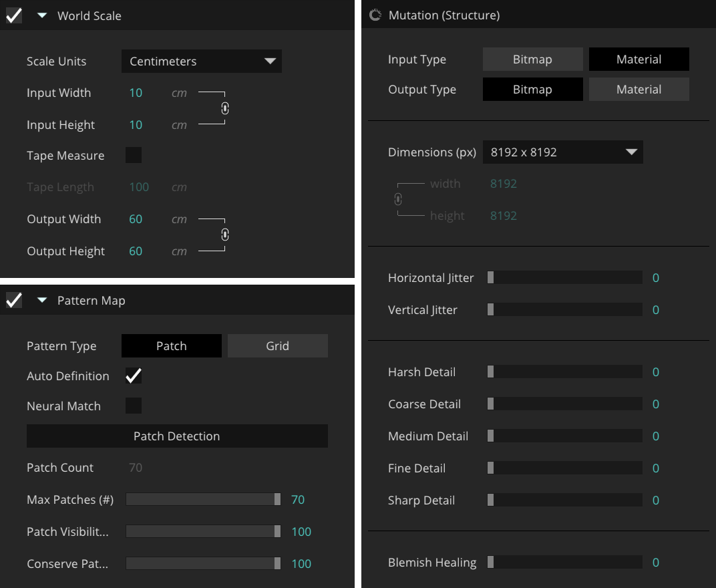Click the Pattern Map section title
The height and width of the screenshot is (588, 716).
pos(92,300)
